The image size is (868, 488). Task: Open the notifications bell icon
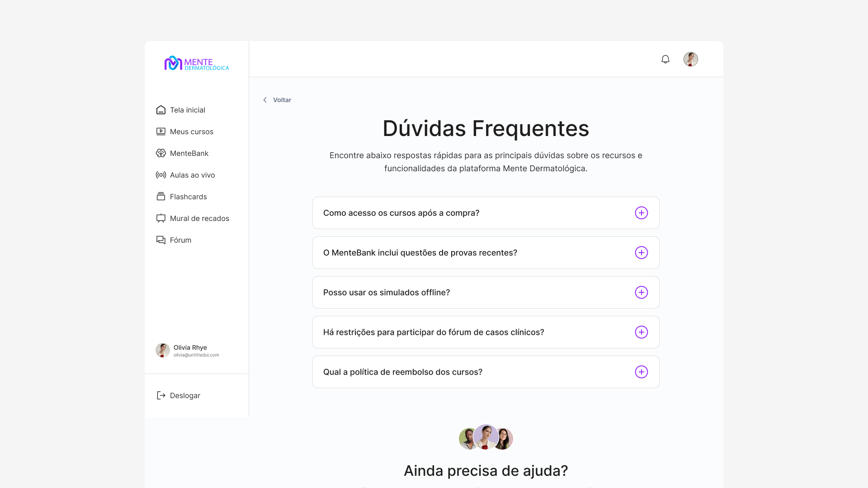point(665,59)
